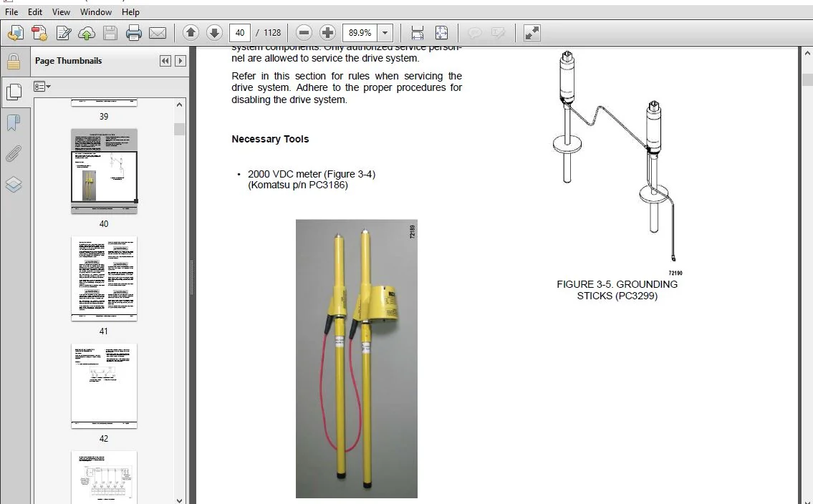Collapse the thumbnails panel with double arrows
This screenshot has width=813, height=504.
(x=165, y=61)
